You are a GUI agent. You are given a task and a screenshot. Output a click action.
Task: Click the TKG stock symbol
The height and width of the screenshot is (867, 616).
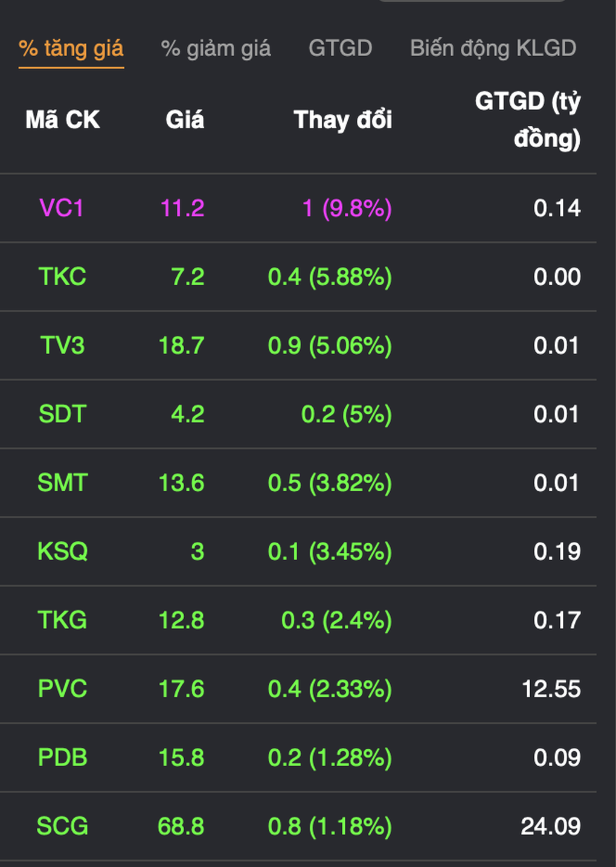[62, 620]
